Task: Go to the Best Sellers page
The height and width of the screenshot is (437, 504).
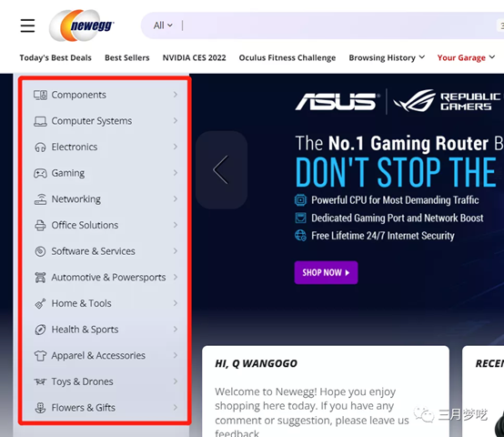Action: pos(127,58)
